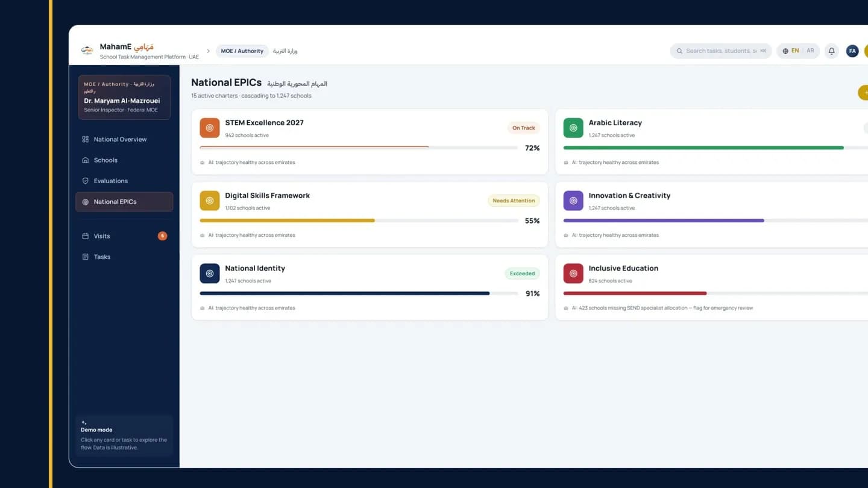Open the notifications bell
The image size is (868, 488).
pos(831,51)
